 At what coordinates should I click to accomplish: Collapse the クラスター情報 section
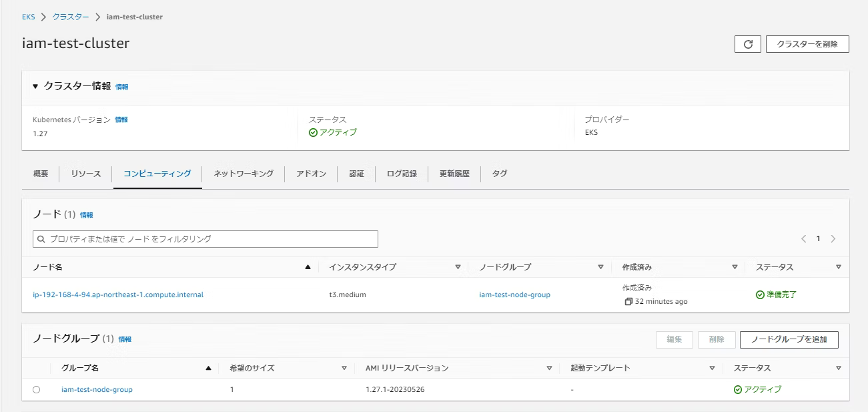tap(36, 86)
